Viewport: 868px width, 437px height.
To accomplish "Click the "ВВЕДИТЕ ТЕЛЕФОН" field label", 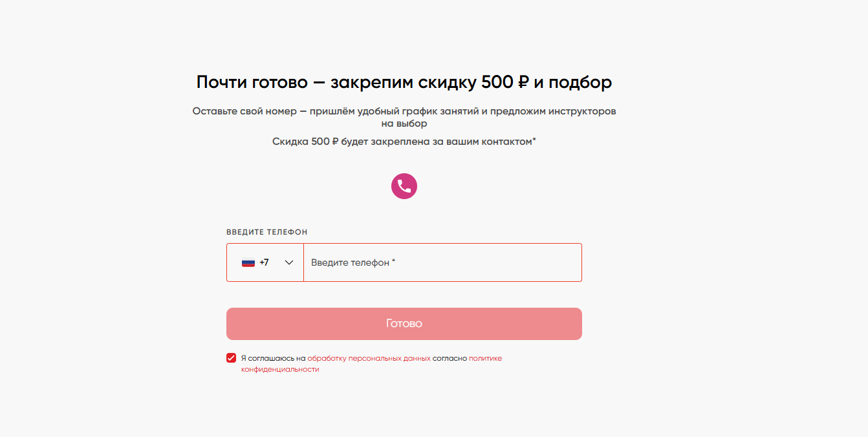I will tap(266, 232).
